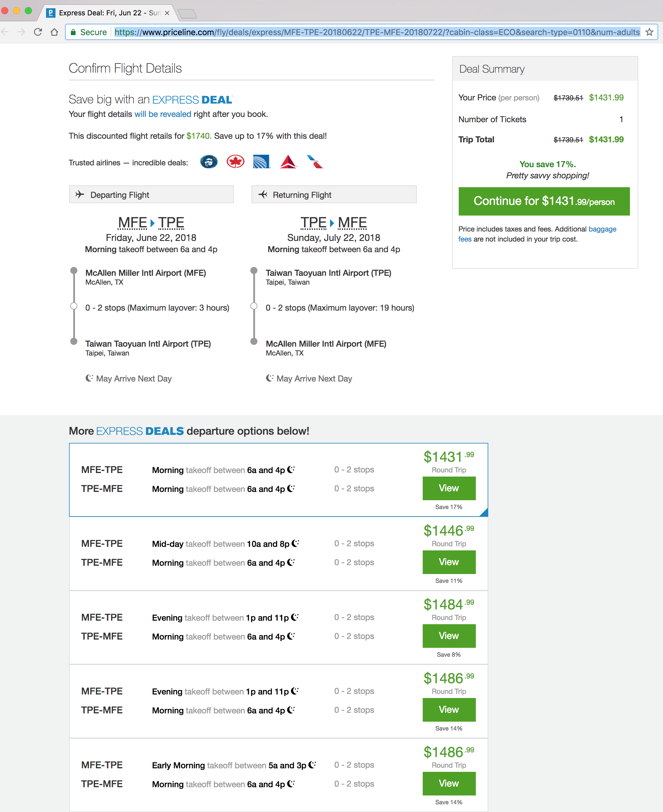The image size is (663, 812).
Task: Open a new tab beside Express Deal
Action: click(187, 14)
